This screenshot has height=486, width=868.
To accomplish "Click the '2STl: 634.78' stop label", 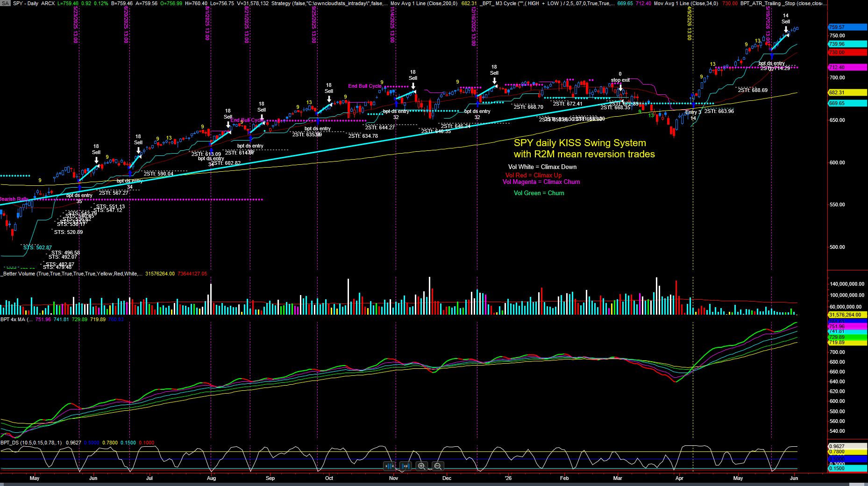I will (x=363, y=136).
